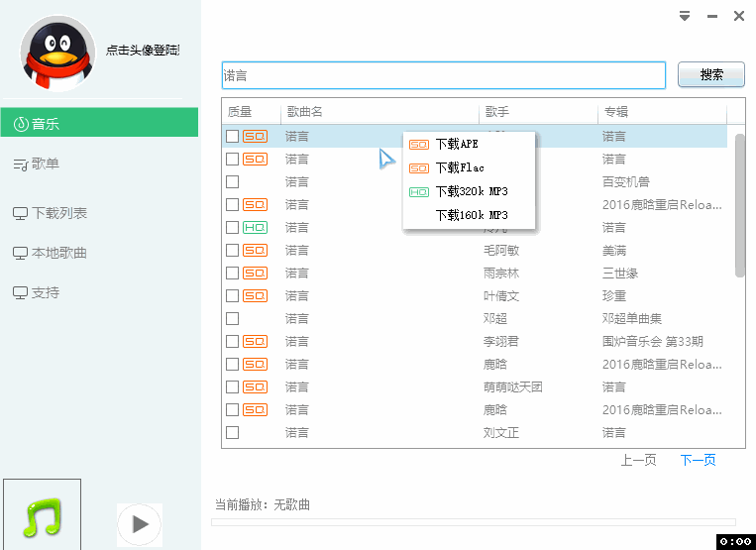Image resolution: width=756 pixels, height=550 pixels.
Task: Go to next page with 下一页
Action: (x=698, y=459)
